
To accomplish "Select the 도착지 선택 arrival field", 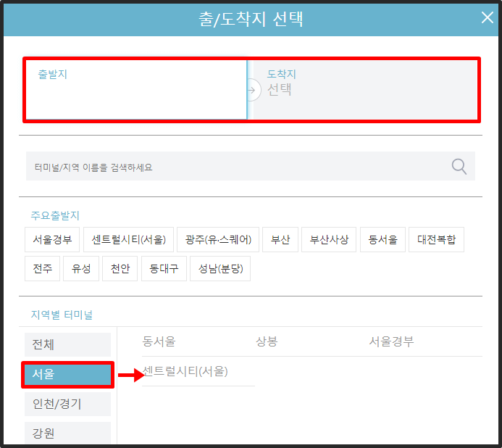I will pyautogui.click(x=365, y=90).
